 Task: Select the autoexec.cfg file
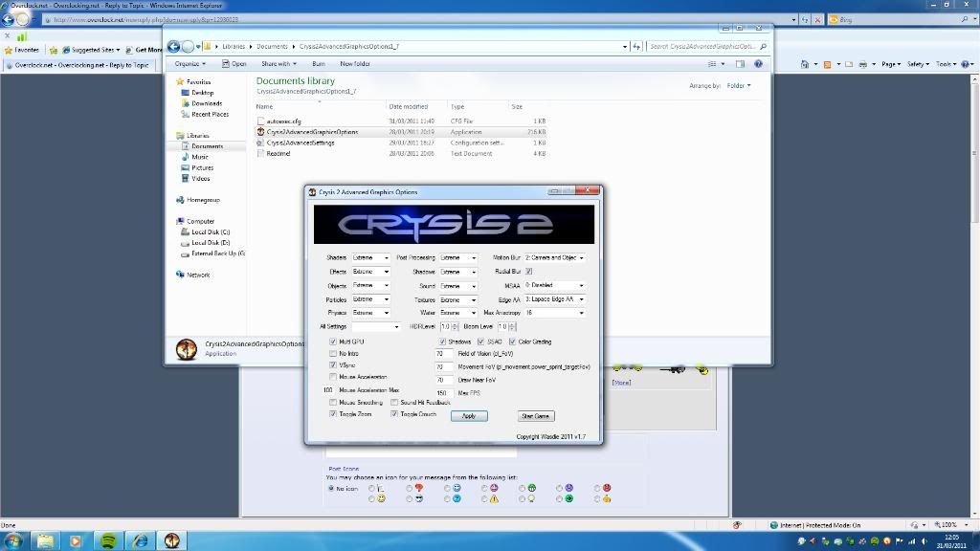pyautogui.click(x=400, y=121)
